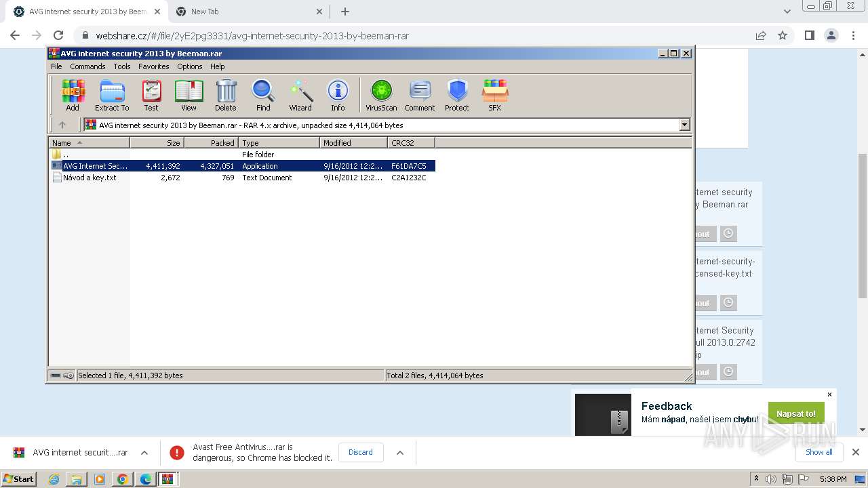Run the Test archive tool
Screen dimensions: 868x488
(x=151, y=95)
